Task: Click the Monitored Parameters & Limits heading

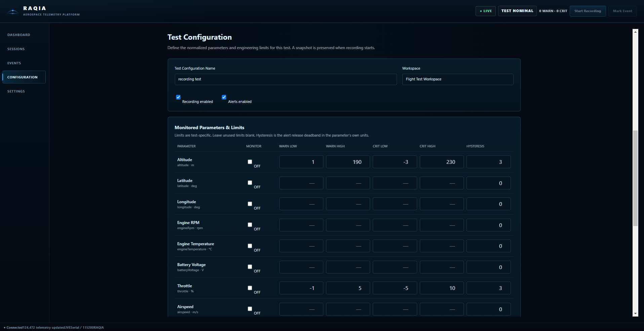Action: [x=209, y=127]
